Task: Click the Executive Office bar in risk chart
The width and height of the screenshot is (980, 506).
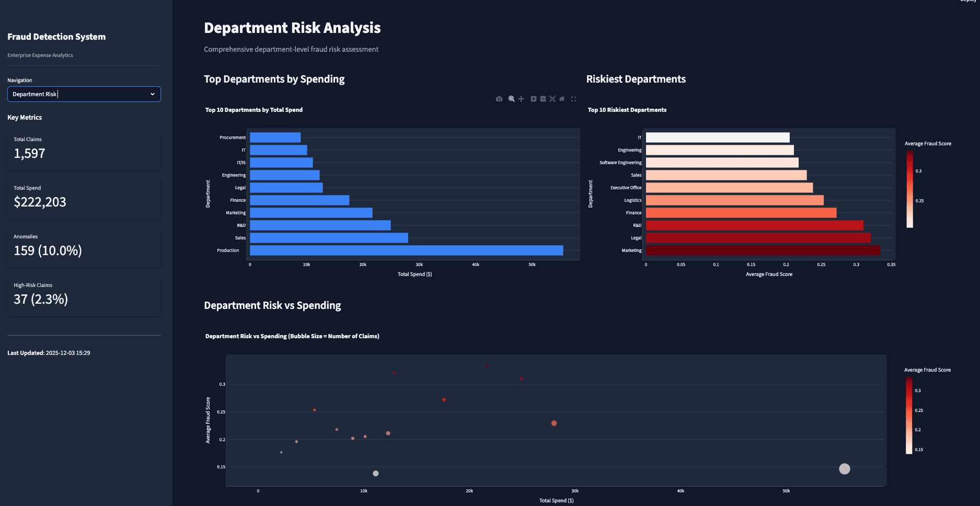Action: point(729,188)
